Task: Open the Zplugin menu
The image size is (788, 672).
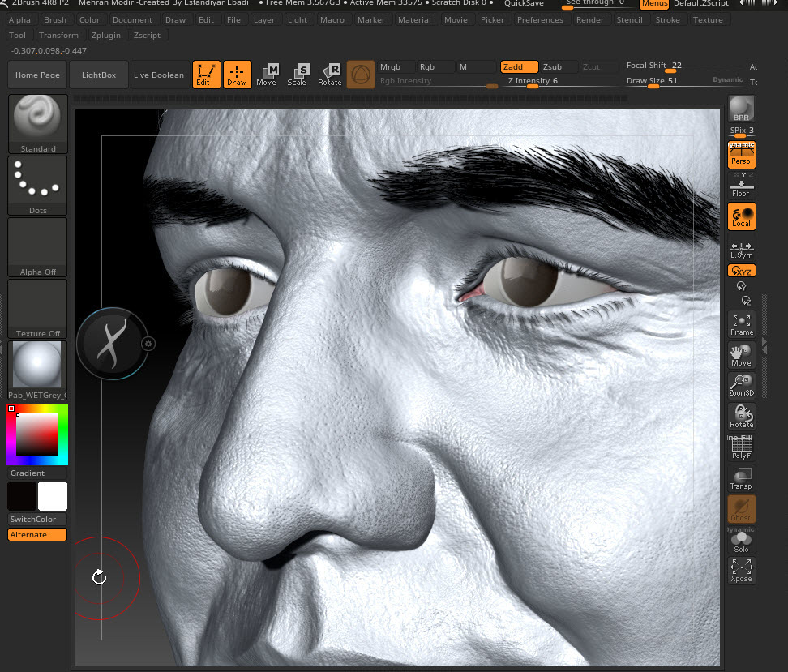Action: click(106, 35)
